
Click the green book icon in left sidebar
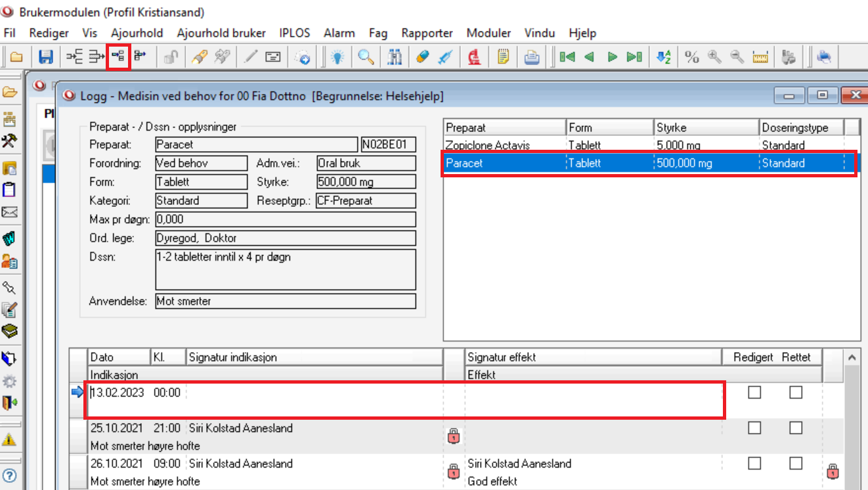point(9,331)
